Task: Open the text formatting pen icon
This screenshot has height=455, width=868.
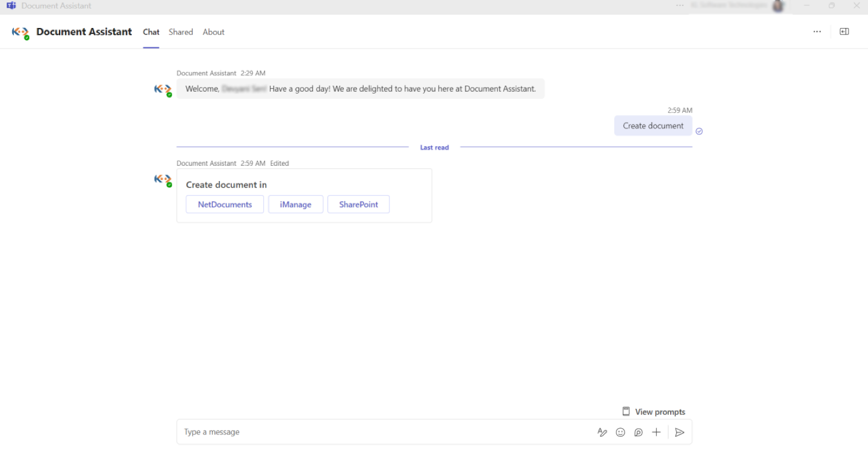Action: pyautogui.click(x=602, y=433)
